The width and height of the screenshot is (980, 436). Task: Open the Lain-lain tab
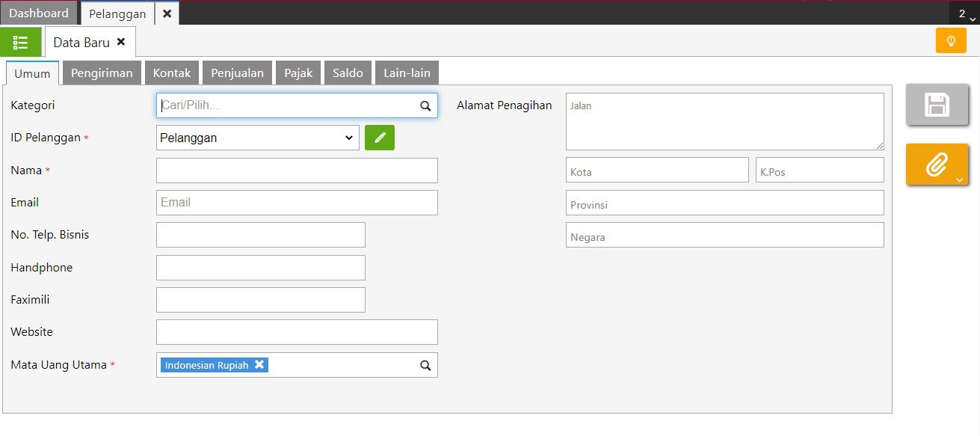click(406, 72)
